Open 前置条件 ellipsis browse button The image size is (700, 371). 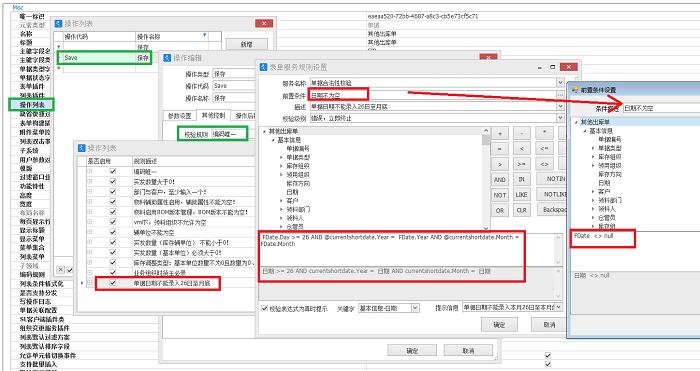pos(560,95)
